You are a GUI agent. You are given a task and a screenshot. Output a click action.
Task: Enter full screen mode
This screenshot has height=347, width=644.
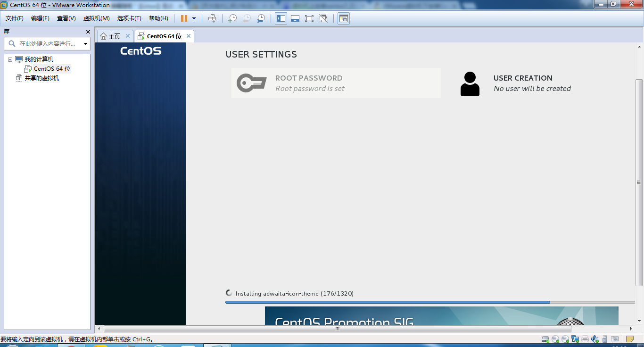click(309, 18)
